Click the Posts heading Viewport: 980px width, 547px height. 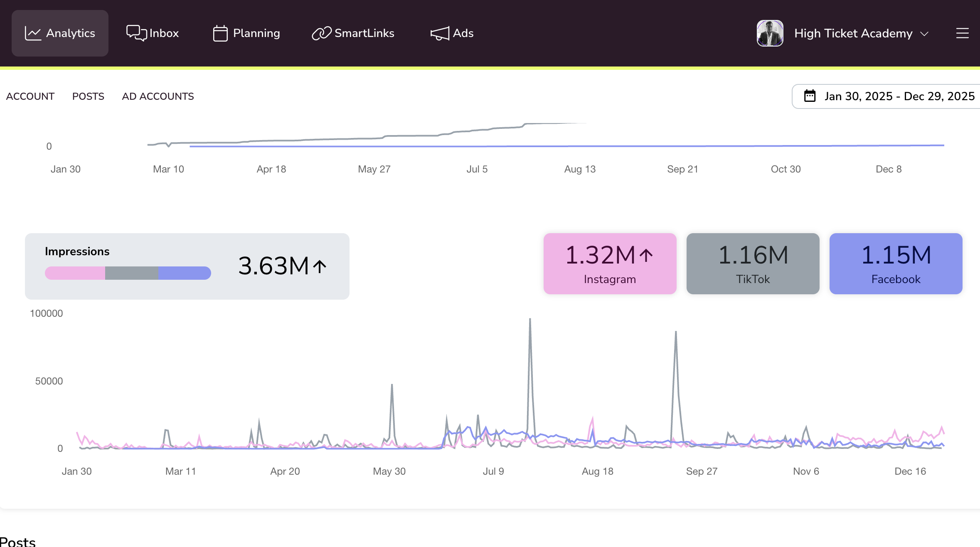17,542
